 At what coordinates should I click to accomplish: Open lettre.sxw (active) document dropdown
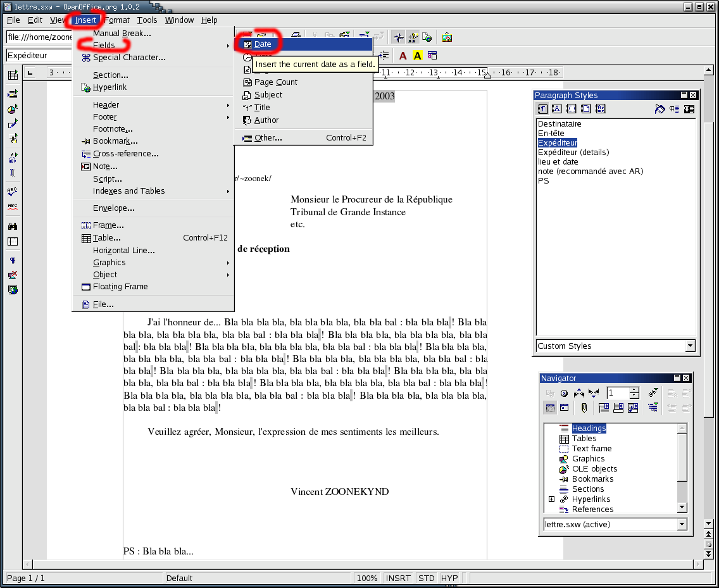coord(682,524)
